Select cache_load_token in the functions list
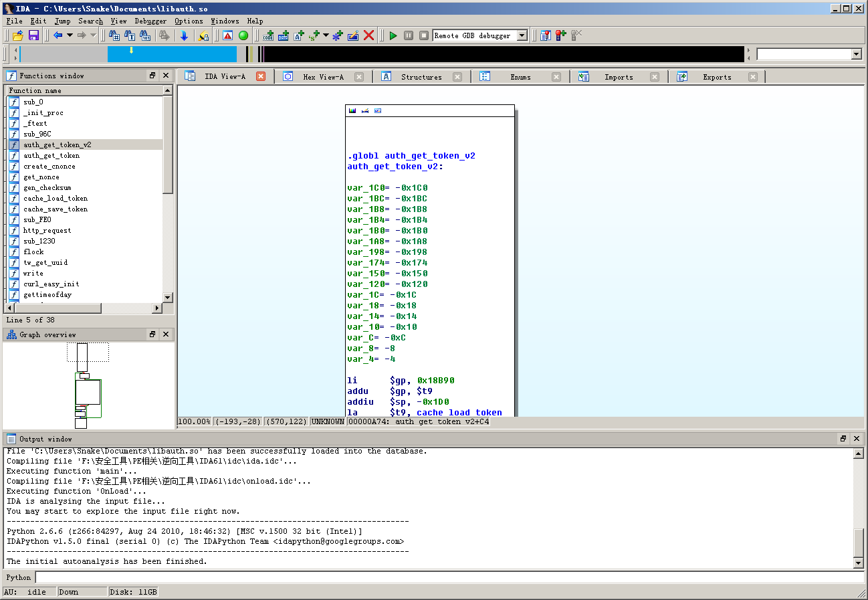The height and width of the screenshot is (600, 868). [x=85, y=198]
